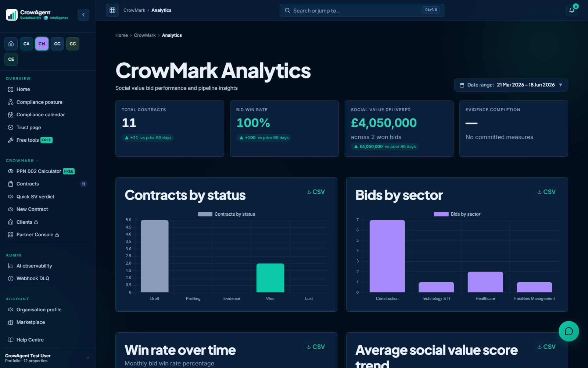
Task: Select the home product switcher icon
Action: (x=11, y=44)
